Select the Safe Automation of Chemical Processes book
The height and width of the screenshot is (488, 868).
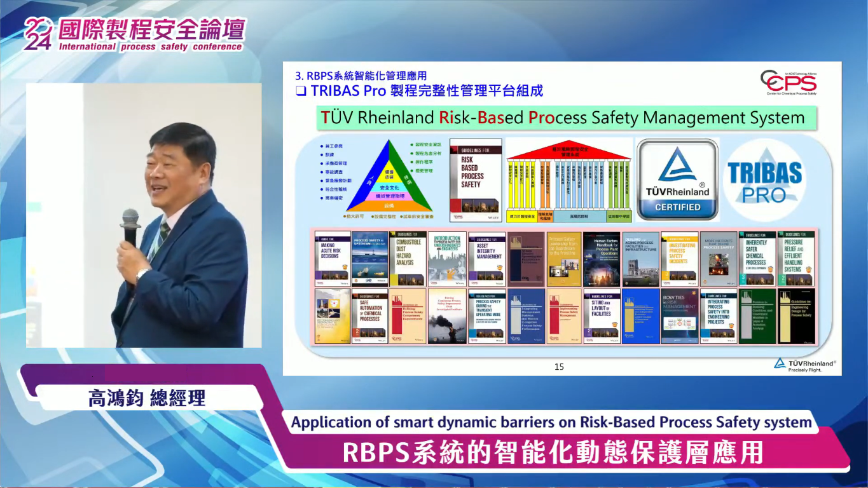369,316
